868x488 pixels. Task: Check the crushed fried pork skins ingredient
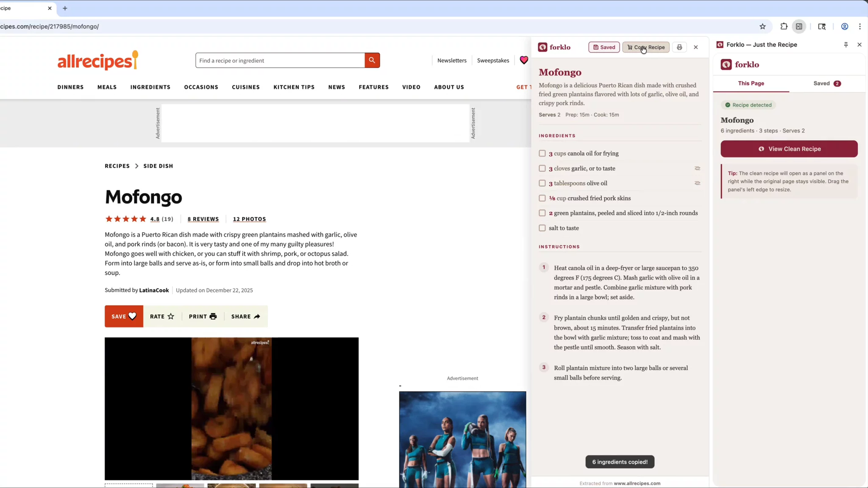542,198
